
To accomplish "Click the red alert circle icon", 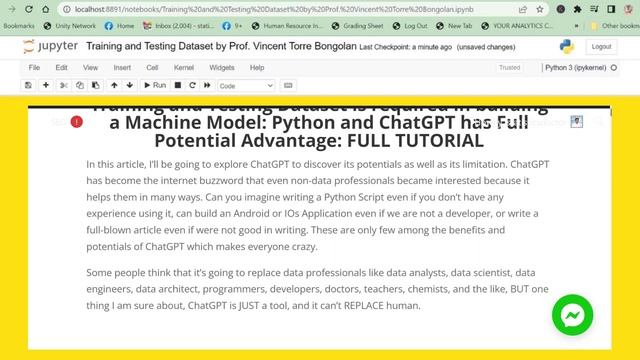I will click(x=76, y=122).
